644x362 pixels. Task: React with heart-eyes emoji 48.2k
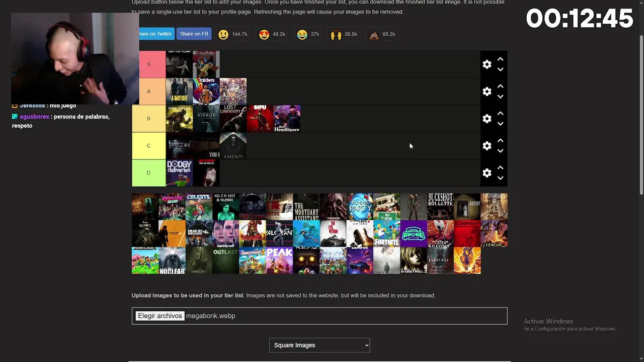click(272, 34)
